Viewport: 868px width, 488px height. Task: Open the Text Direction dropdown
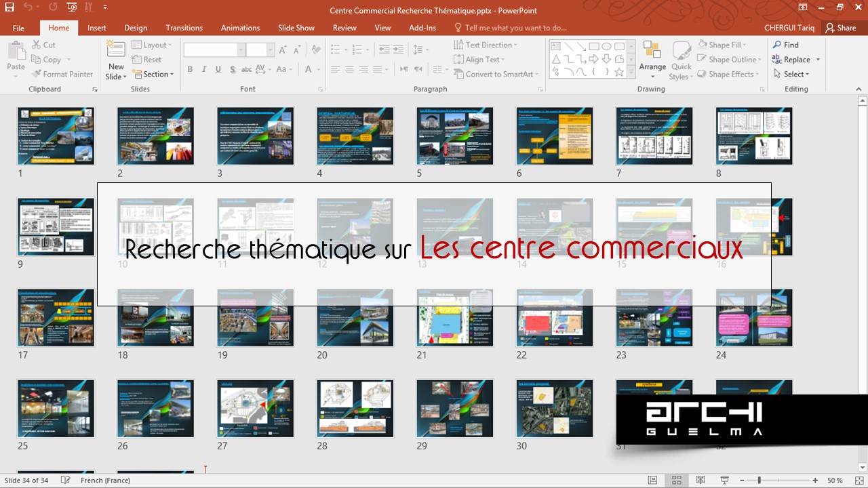[x=486, y=45]
